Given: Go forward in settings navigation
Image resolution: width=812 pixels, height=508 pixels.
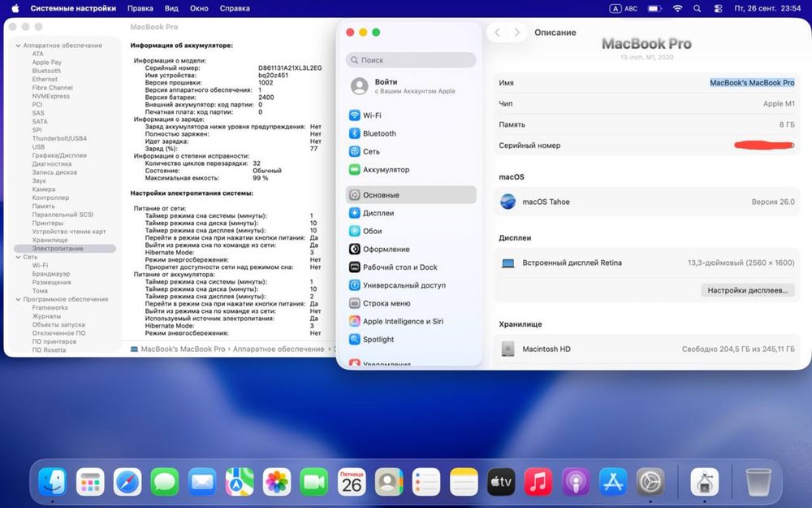Looking at the screenshot, I should (516, 33).
